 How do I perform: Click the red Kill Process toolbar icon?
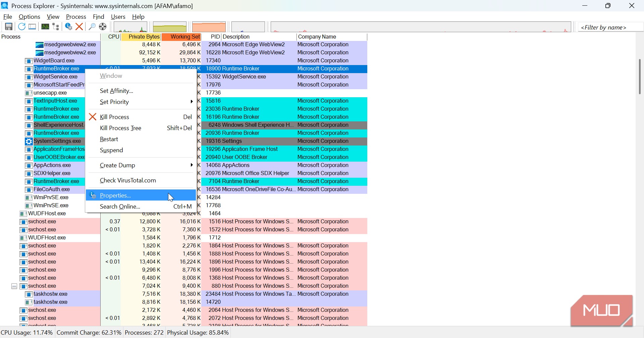79,26
